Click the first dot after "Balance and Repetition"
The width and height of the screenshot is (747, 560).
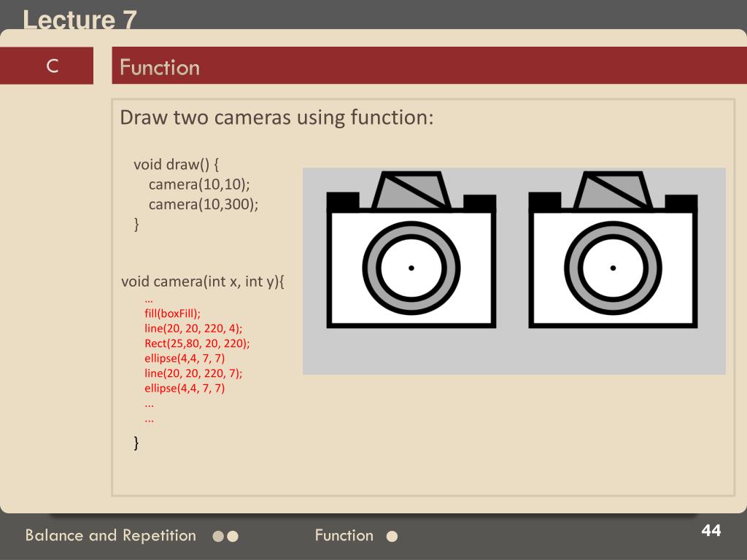pyautogui.click(x=218, y=537)
